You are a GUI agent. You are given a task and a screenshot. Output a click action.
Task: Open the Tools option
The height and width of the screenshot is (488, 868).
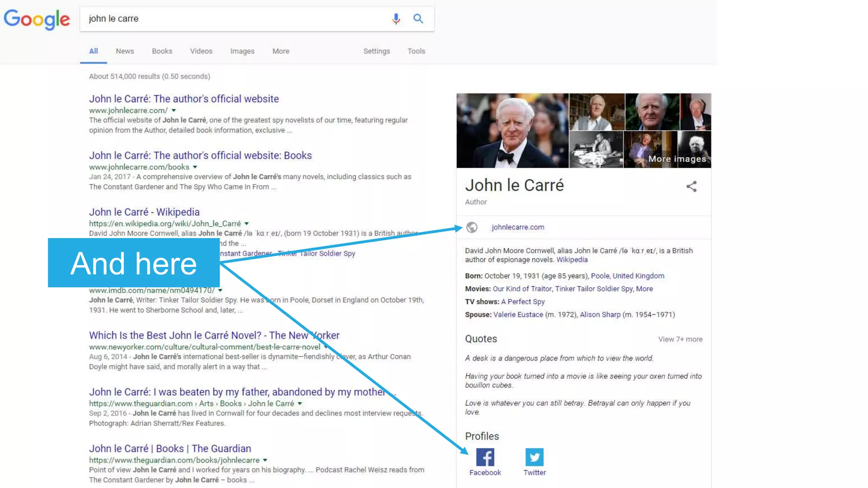tap(416, 51)
